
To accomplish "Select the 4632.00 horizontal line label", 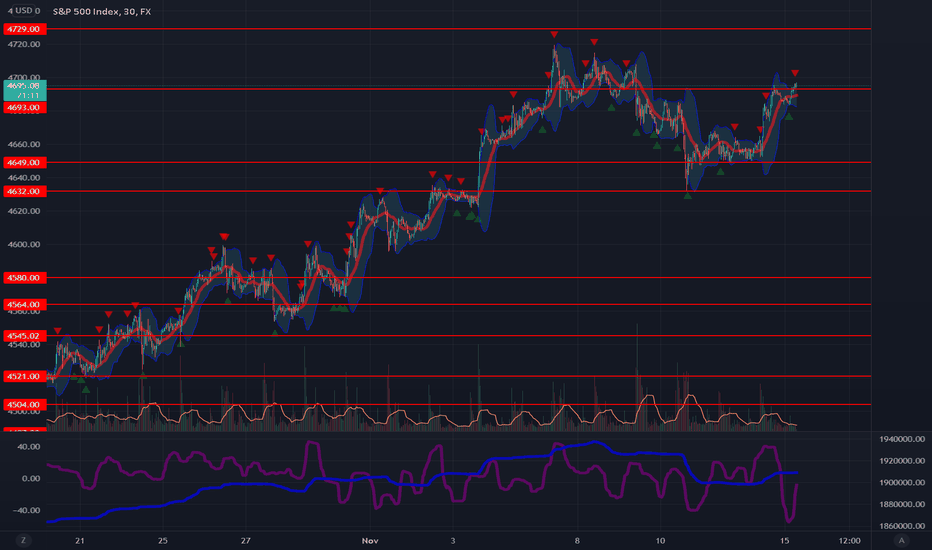I will click(x=24, y=191).
